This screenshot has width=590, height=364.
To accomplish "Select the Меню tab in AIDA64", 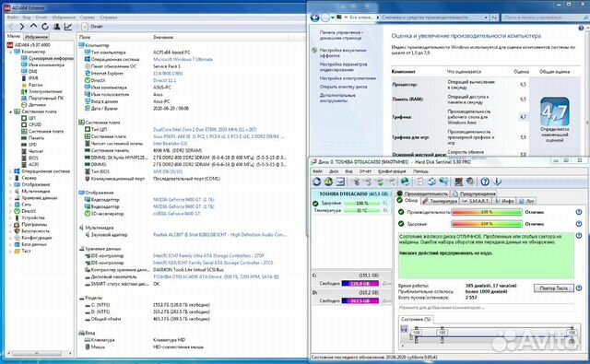I will [x=14, y=37].
